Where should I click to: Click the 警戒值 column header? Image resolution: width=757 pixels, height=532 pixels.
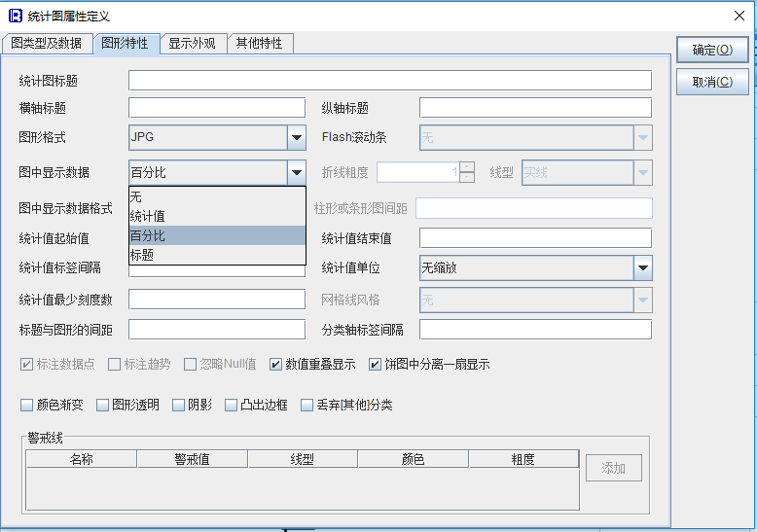(x=192, y=459)
